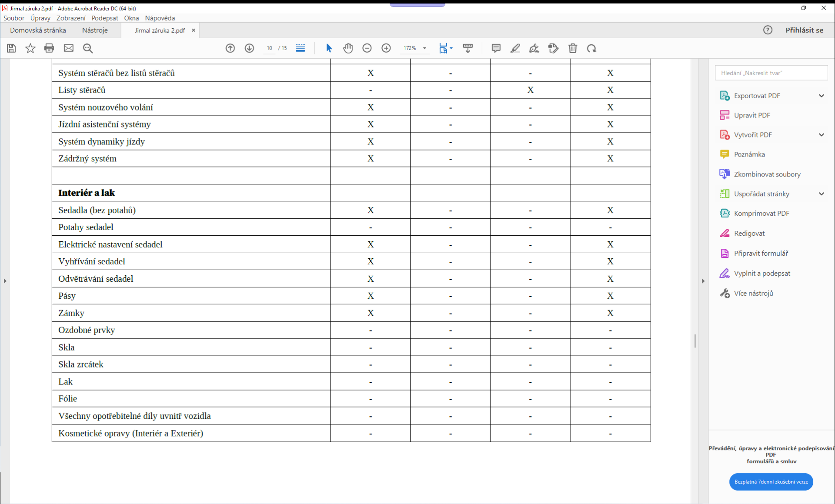The height and width of the screenshot is (504, 835).
Task: Collapse the right tools pane arrow
Action: pyautogui.click(x=703, y=281)
